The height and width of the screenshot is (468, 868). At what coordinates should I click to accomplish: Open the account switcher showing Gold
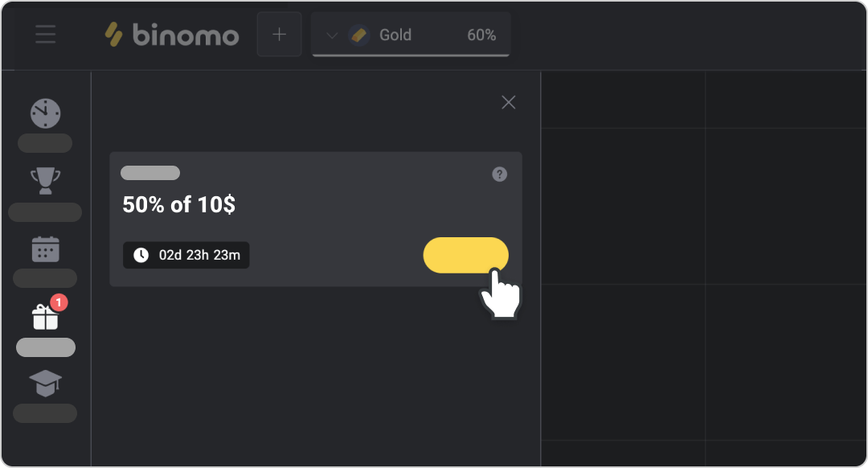395,35
